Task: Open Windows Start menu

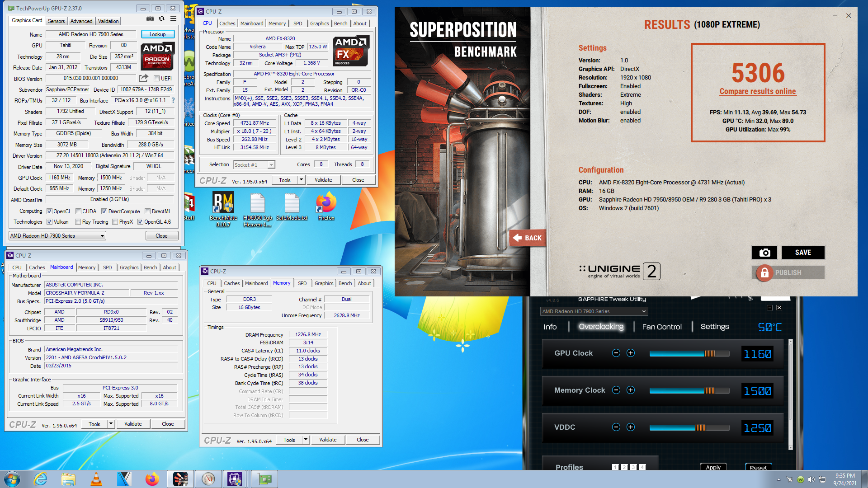Action: click(12, 479)
